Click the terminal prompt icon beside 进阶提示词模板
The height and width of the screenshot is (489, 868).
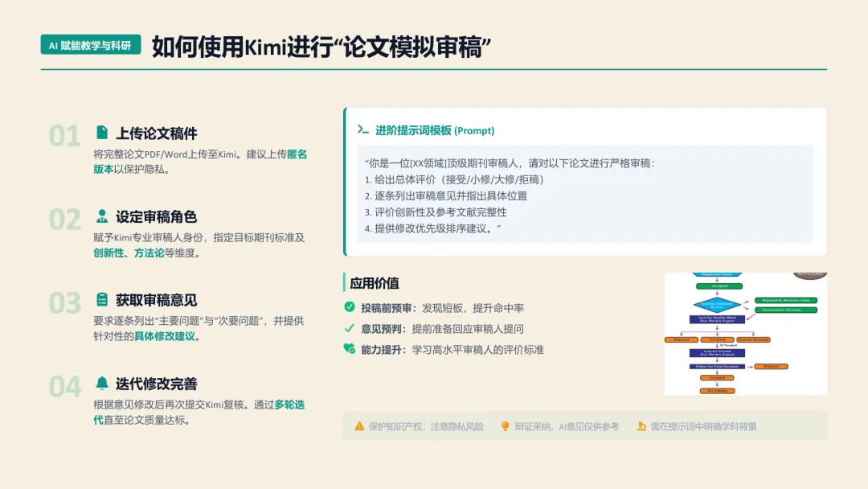pos(363,129)
